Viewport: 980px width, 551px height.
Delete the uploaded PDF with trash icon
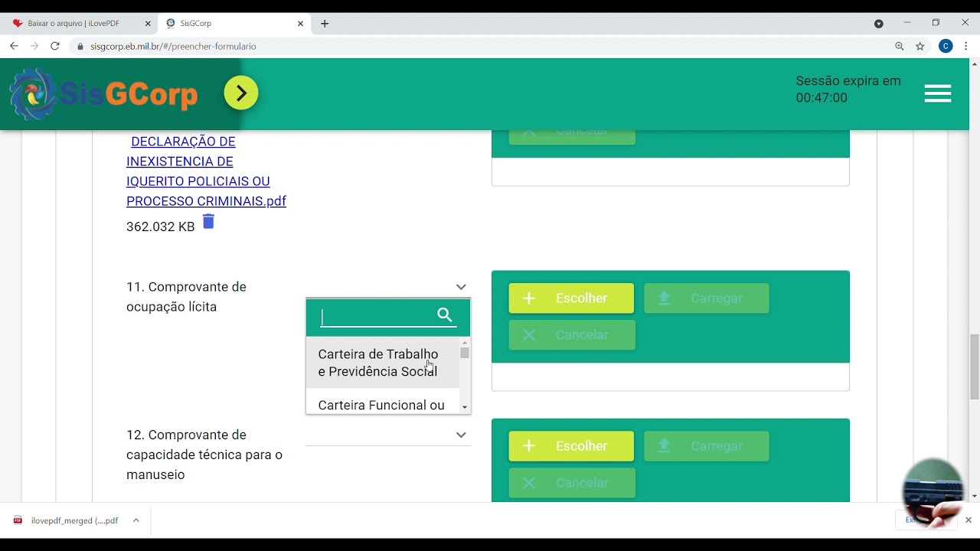coord(208,222)
